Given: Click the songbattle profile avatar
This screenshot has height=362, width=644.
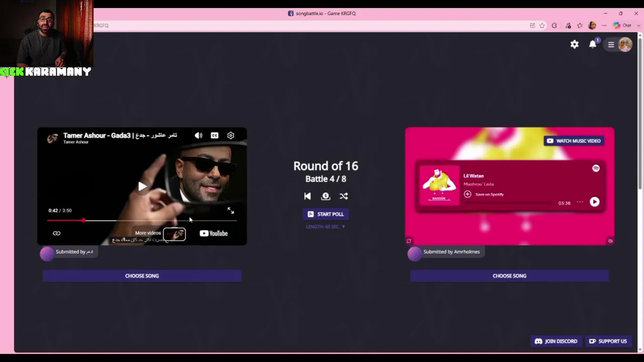Looking at the screenshot, I should (x=625, y=45).
